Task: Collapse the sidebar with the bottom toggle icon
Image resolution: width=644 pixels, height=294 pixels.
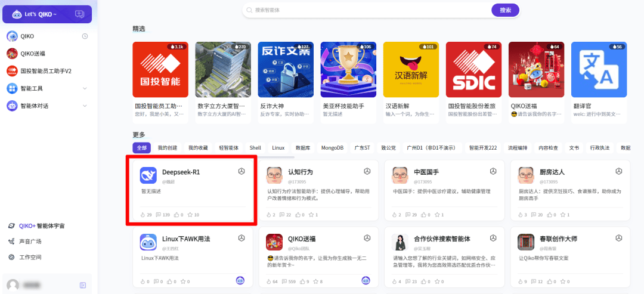Action: point(82,285)
